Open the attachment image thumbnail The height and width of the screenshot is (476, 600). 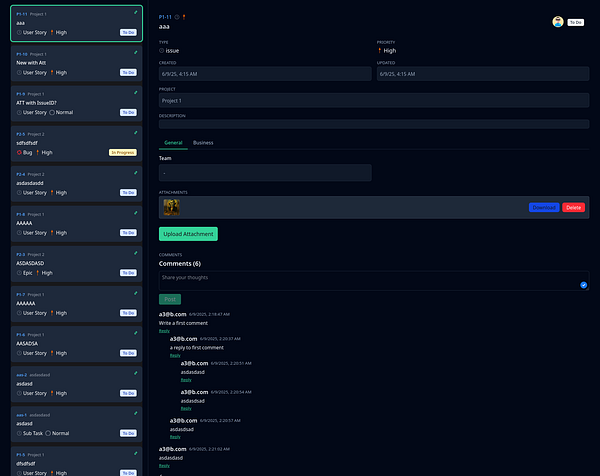tap(171, 207)
